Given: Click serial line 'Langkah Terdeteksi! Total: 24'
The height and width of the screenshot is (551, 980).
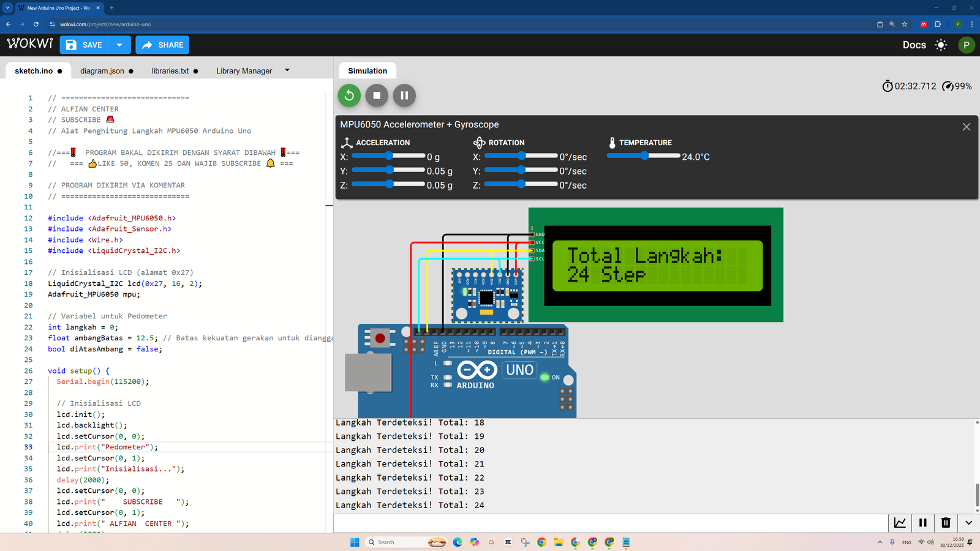Looking at the screenshot, I should 410,505.
